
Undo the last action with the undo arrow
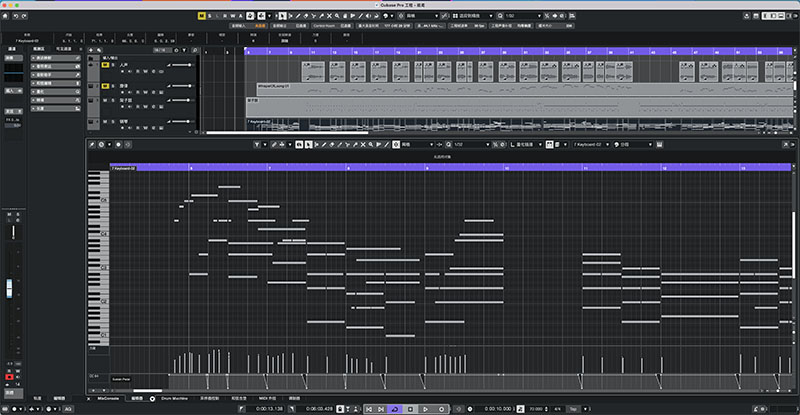[16, 16]
